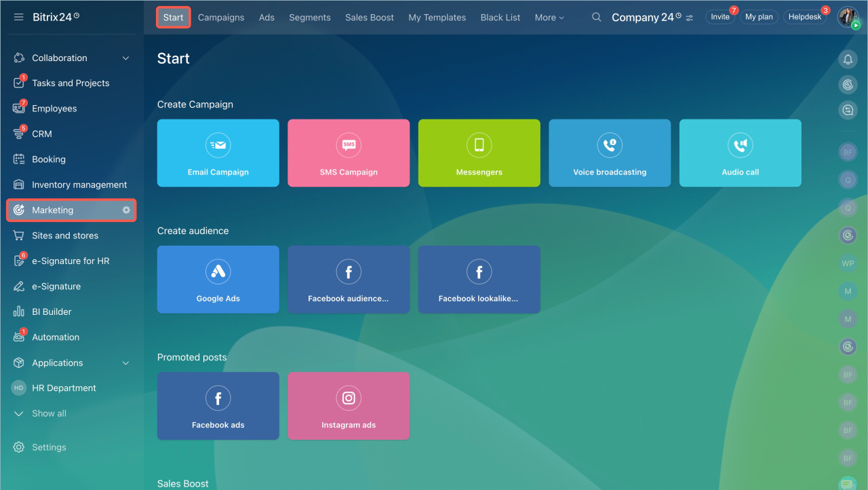The height and width of the screenshot is (490, 868).
Task: Click the Create audience section heading
Action: tap(193, 231)
